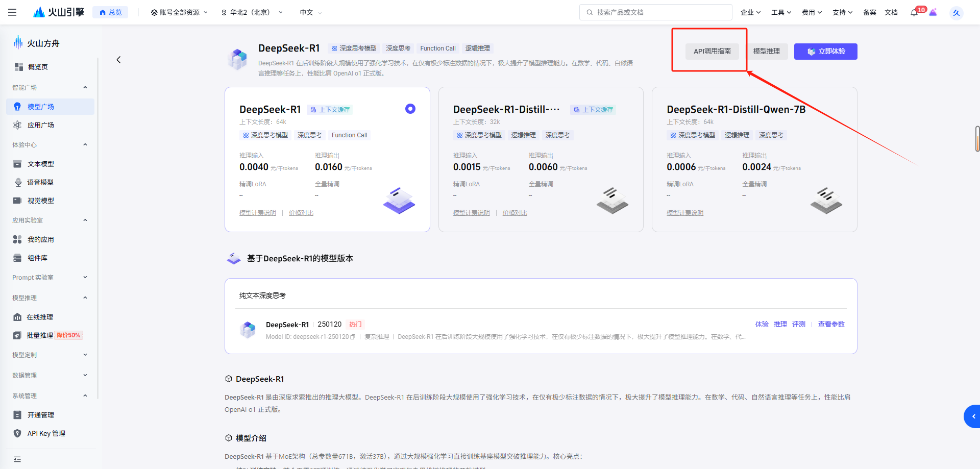Viewport: 980px width, 469px height.
Task: Click 文档 in the top bar
Action: [891, 12]
